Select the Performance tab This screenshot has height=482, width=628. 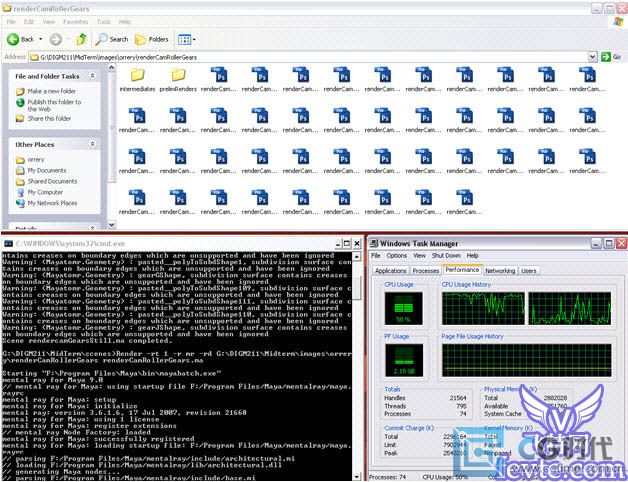click(x=462, y=270)
